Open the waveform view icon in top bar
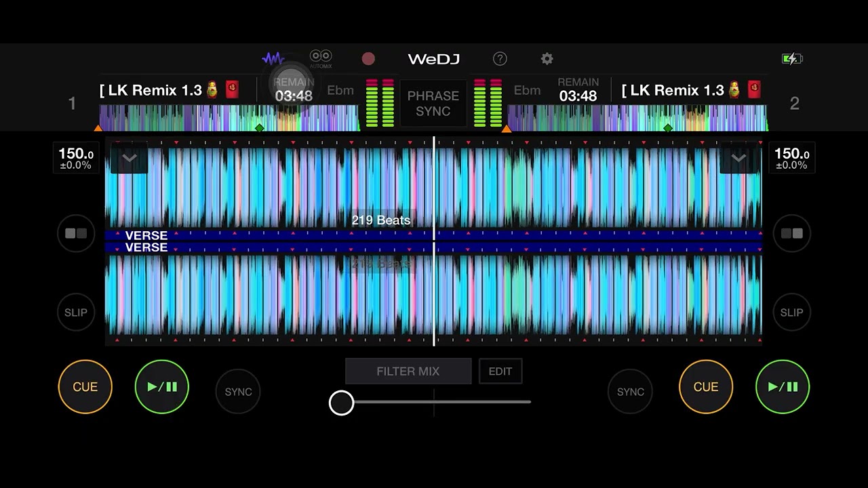 click(273, 58)
